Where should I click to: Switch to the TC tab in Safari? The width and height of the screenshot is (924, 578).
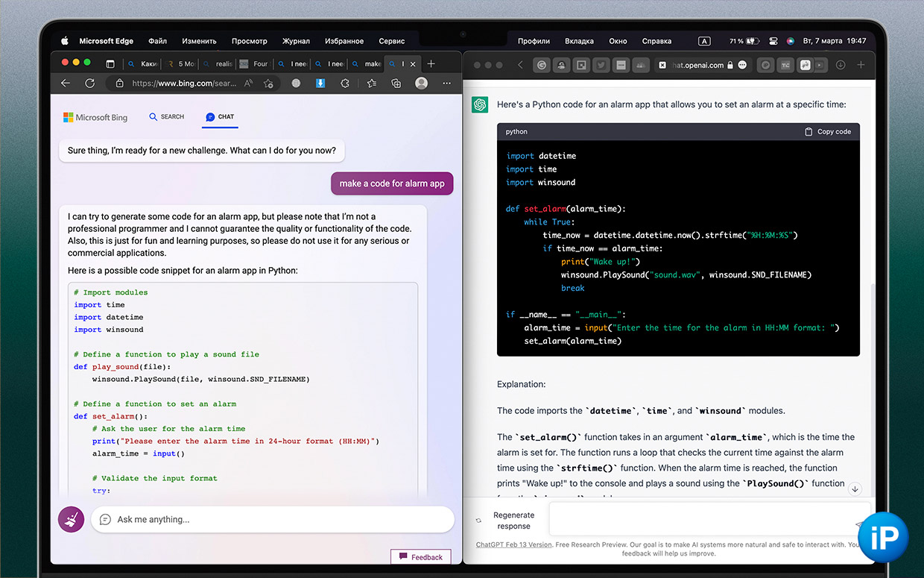coord(785,65)
